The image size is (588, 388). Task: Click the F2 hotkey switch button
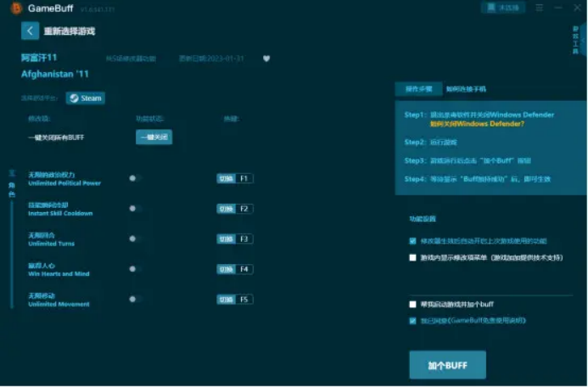tap(235, 209)
